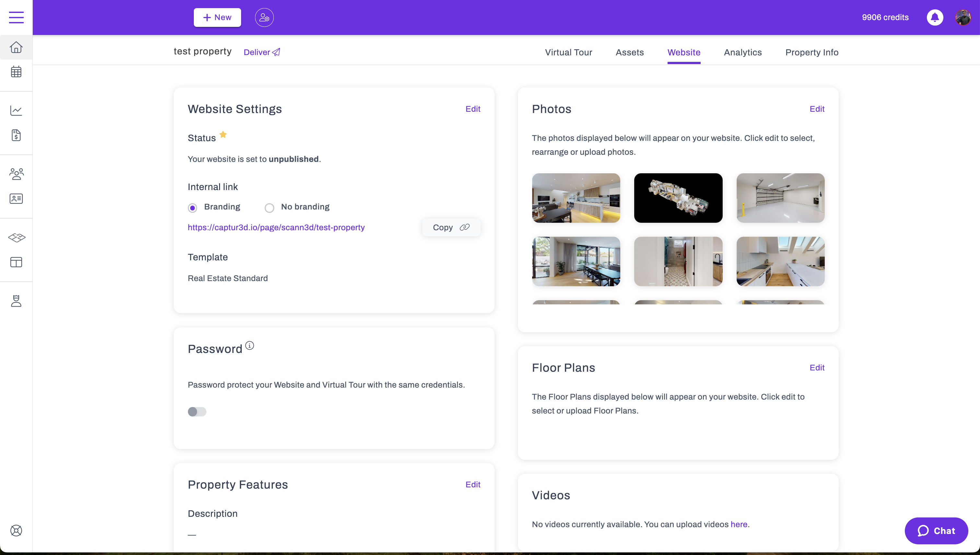The width and height of the screenshot is (980, 555).
Task: Click the 'here' link to upload videos
Action: 739,524
